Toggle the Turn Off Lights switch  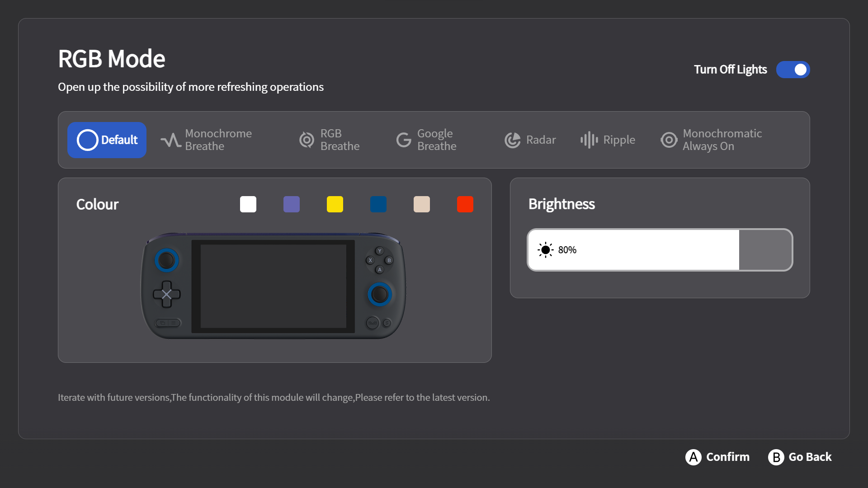(x=793, y=70)
